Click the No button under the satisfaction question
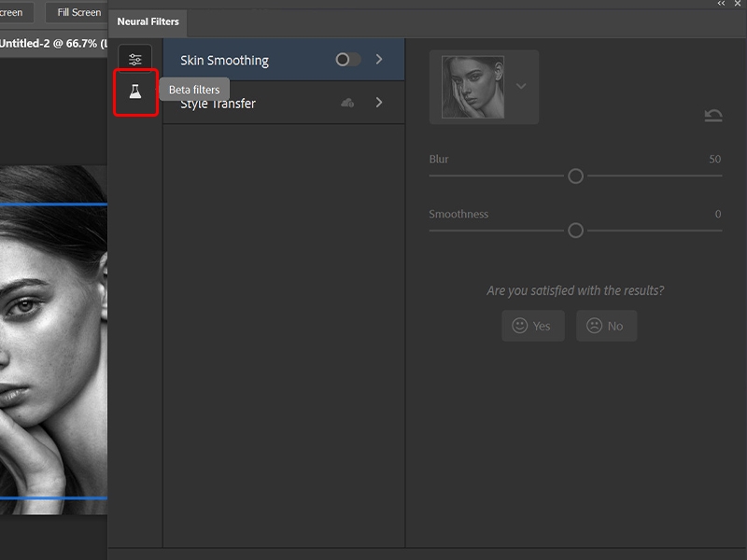747x560 pixels. pyautogui.click(x=606, y=326)
